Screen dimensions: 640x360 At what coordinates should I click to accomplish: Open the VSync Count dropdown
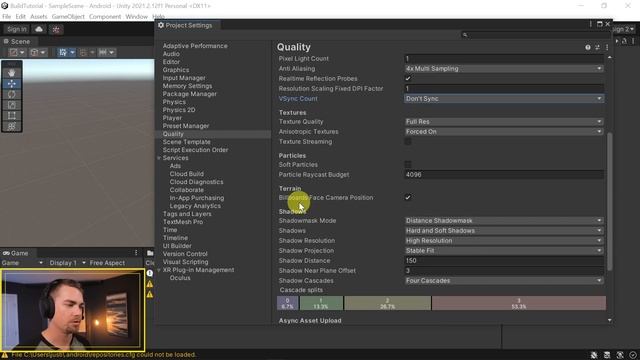504,99
